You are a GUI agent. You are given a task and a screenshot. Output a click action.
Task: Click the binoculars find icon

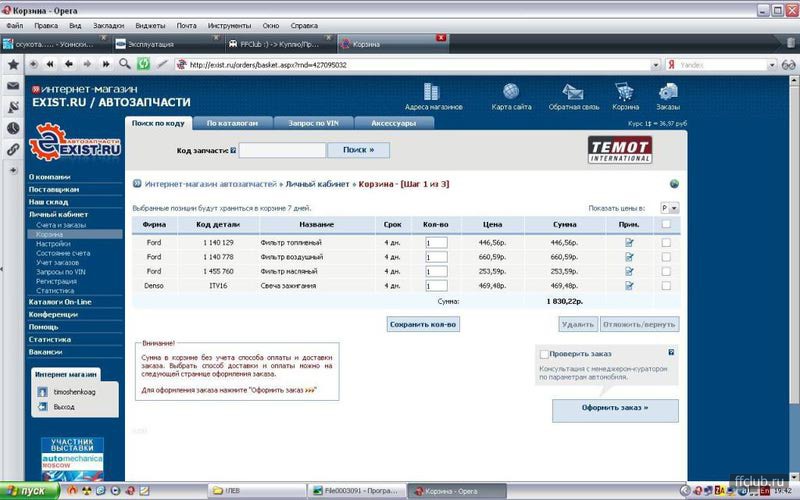pos(788,65)
